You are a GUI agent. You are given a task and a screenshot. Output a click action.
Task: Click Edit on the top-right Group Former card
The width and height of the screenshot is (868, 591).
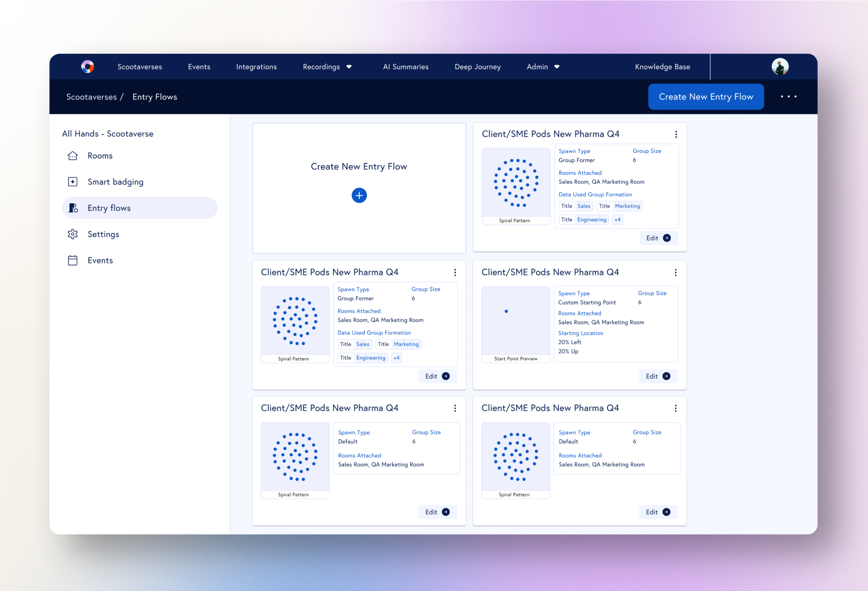[x=659, y=238]
